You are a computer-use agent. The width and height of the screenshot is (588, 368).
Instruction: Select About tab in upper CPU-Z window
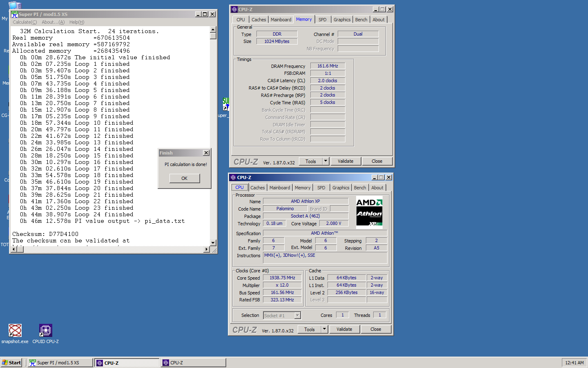point(379,20)
